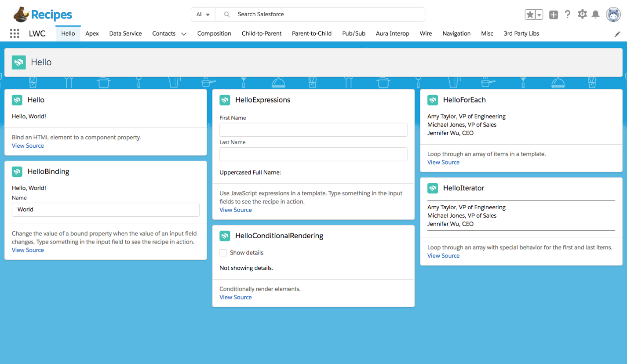Click the Favorites star icon

pyautogui.click(x=530, y=15)
